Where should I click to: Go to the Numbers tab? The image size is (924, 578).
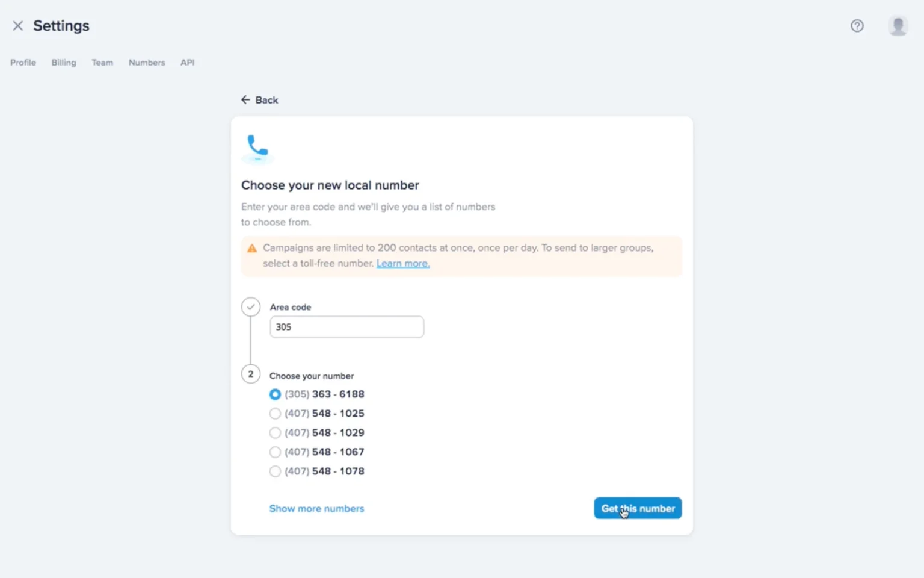pos(147,63)
